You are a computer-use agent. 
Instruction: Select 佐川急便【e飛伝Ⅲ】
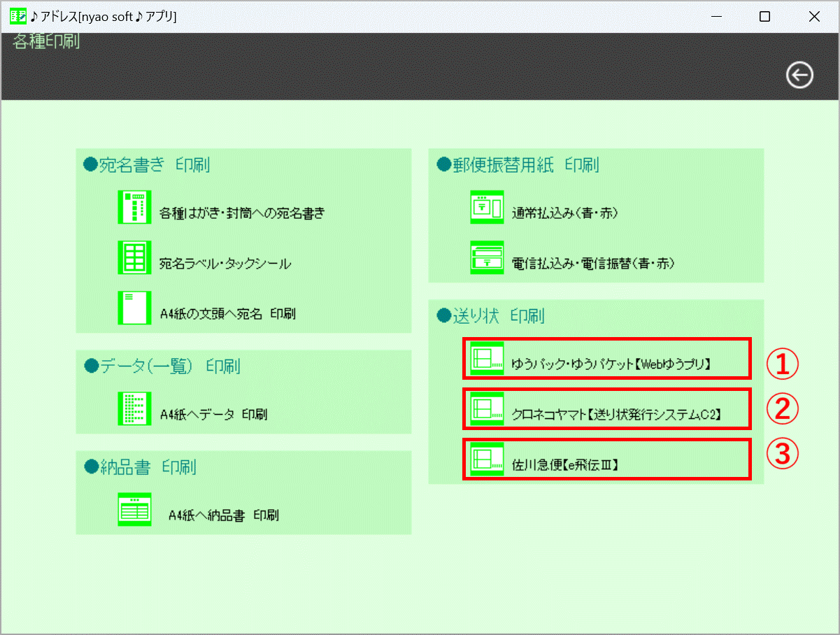tap(567, 465)
